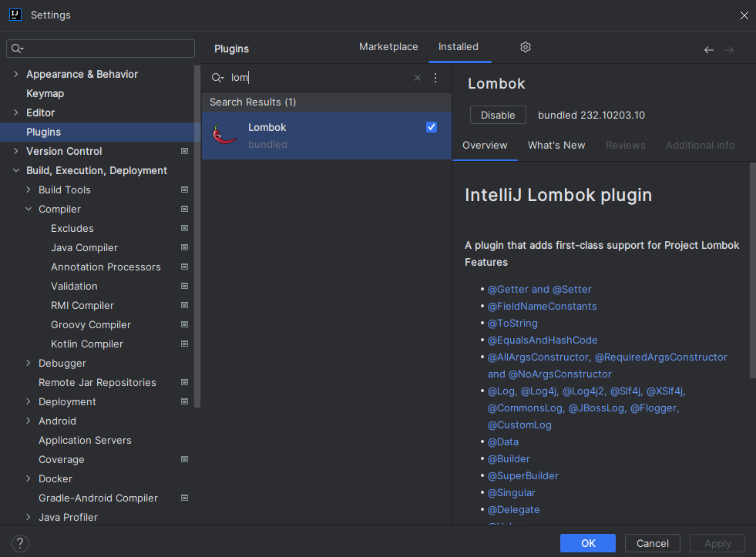This screenshot has width=756, height=557.
Task: Open the Additional Info tab
Action: coord(700,146)
